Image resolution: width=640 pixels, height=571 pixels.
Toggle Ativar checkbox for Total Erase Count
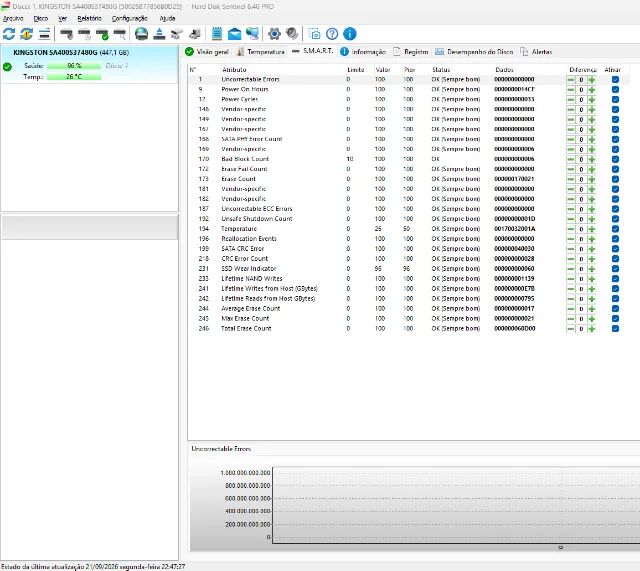pyautogui.click(x=615, y=329)
